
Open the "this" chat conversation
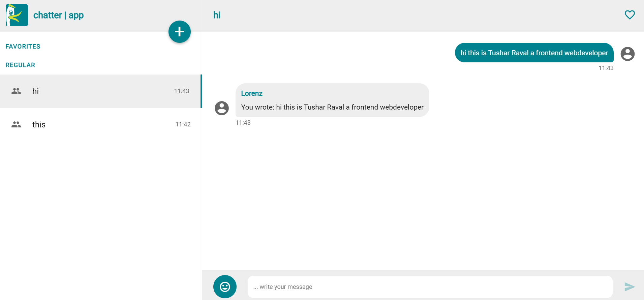pos(100,124)
